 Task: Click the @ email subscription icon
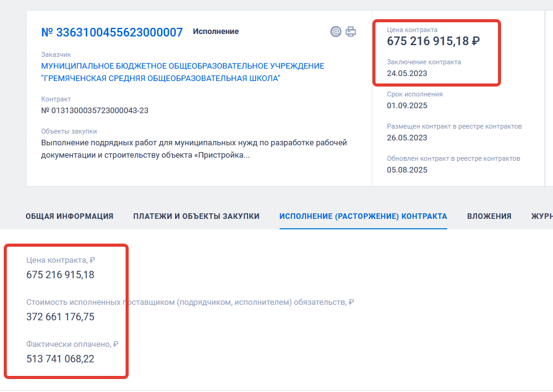pos(336,32)
